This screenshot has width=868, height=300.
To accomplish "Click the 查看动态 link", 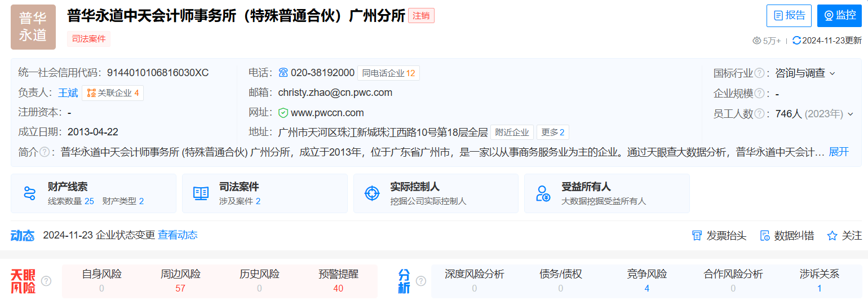I will (178, 235).
